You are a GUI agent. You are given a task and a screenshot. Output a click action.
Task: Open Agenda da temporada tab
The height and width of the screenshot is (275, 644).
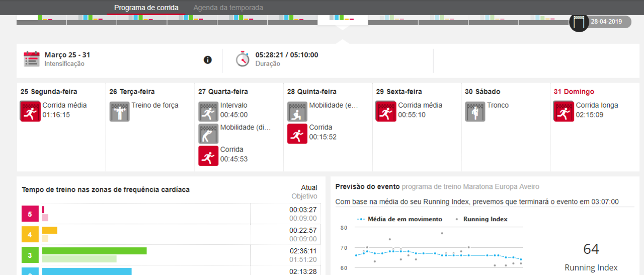click(228, 8)
